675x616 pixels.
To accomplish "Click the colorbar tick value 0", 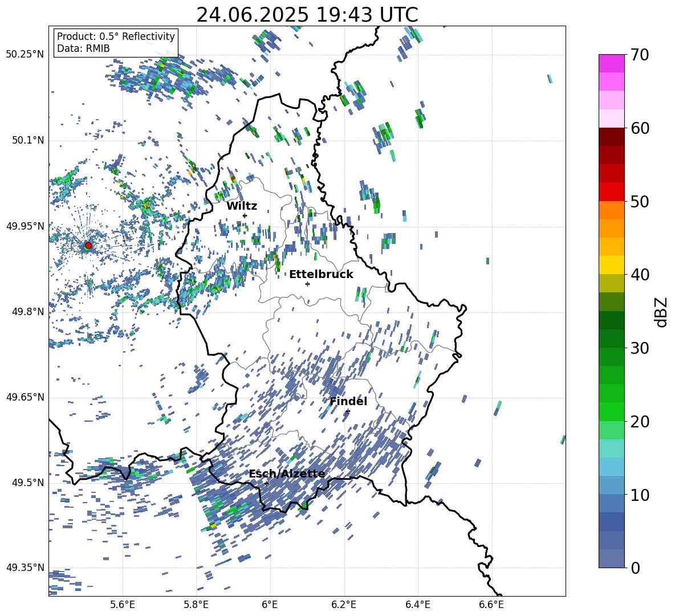I will (635, 568).
